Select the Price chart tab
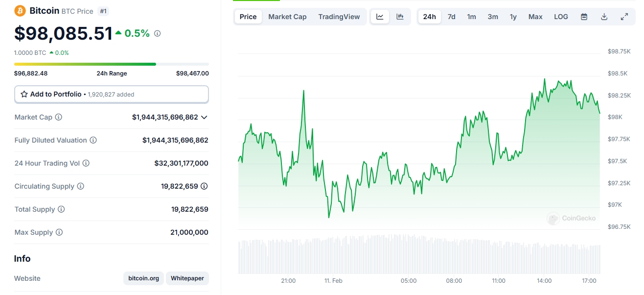The width and height of the screenshot is (644, 295). [x=248, y=17]
